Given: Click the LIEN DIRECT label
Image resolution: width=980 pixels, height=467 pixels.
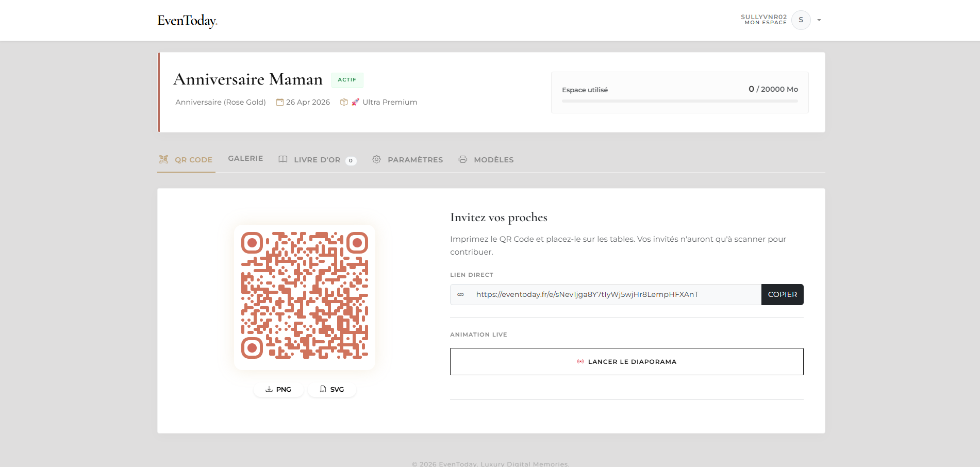Looking at the screenshot, I should (472, 275).
